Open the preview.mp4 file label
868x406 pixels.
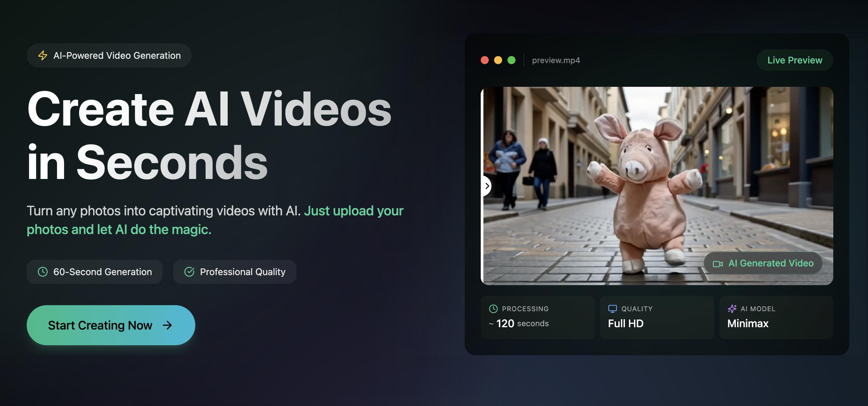[x=555, y=59]
